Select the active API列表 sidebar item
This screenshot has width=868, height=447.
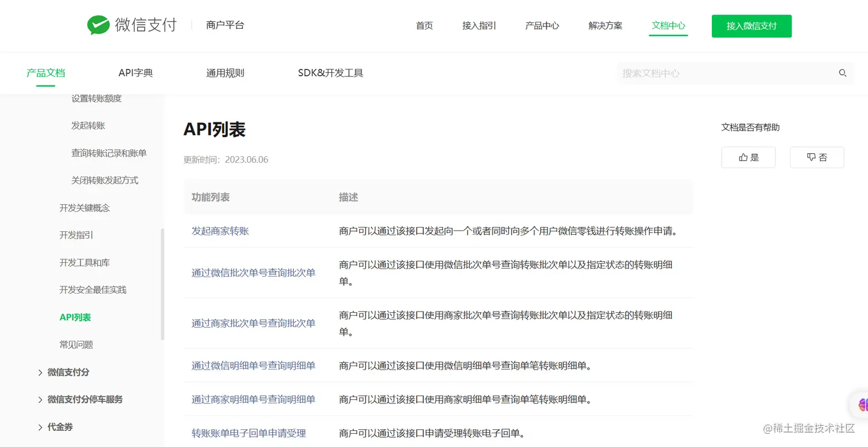[x=75, y=317]
